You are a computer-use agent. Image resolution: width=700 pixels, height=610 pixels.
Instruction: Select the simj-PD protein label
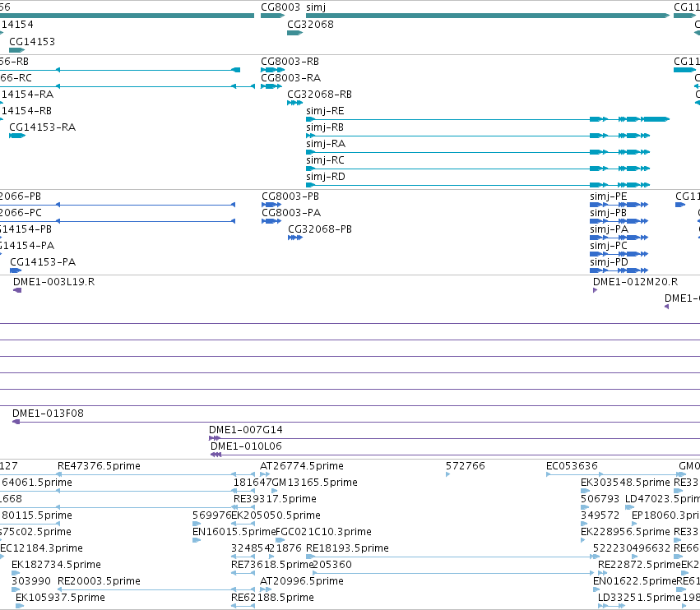(609, 262)
